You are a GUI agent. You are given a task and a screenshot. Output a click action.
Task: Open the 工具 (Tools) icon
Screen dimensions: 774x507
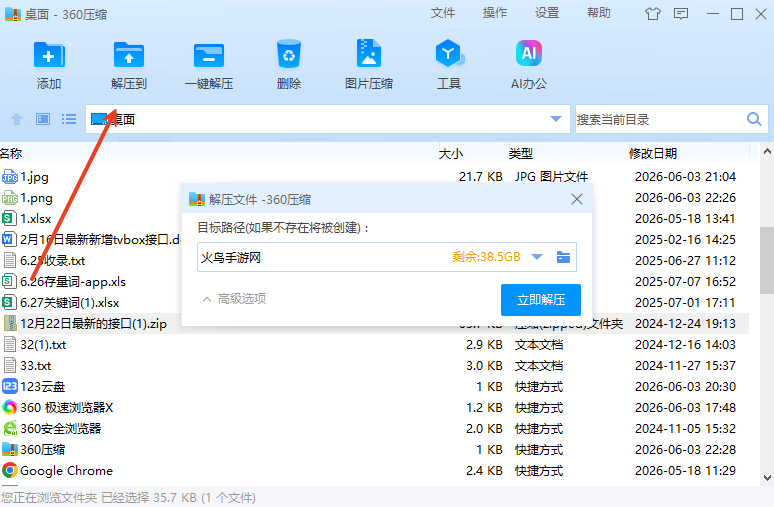[x=449, y=53]
